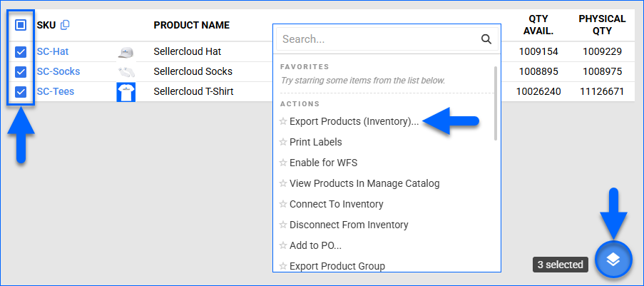
Task: Click the Sellercloud T-Shirt product thumbnail
Action: (x=126, y=92)
